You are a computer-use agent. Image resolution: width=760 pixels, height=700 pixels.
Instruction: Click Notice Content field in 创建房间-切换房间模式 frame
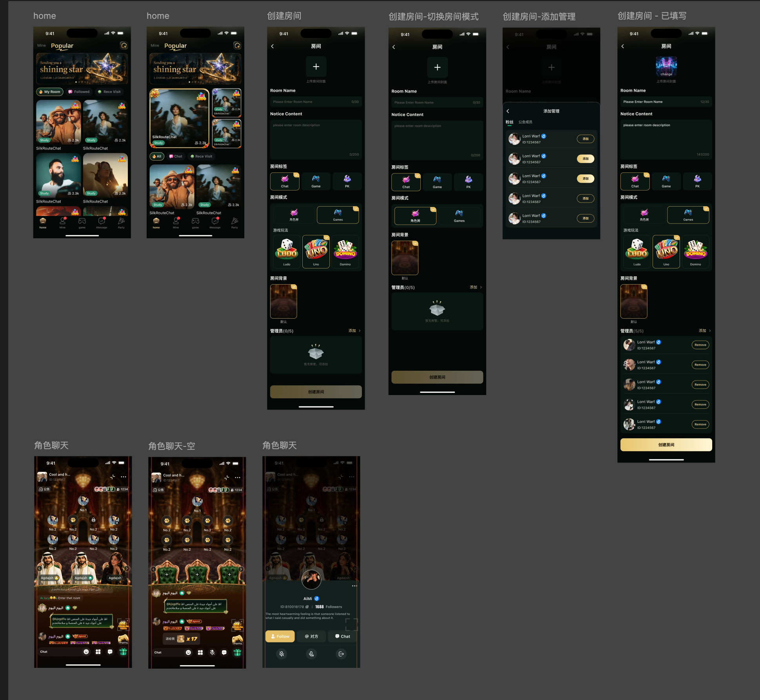(x=437, y=141)
